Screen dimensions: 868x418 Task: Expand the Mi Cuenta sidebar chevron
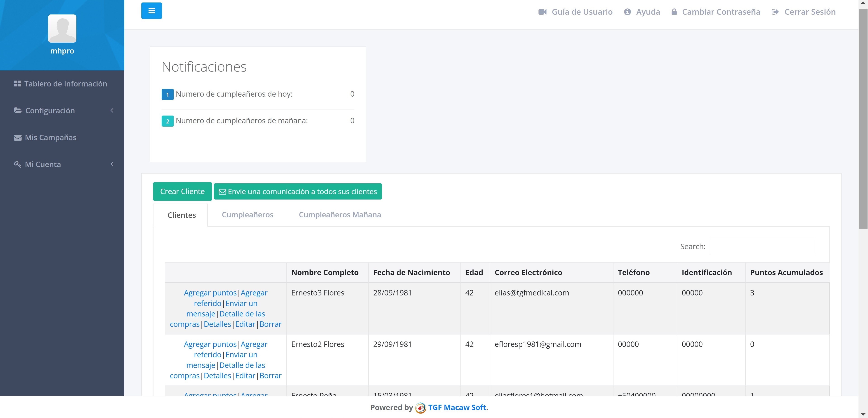[112, 164]
